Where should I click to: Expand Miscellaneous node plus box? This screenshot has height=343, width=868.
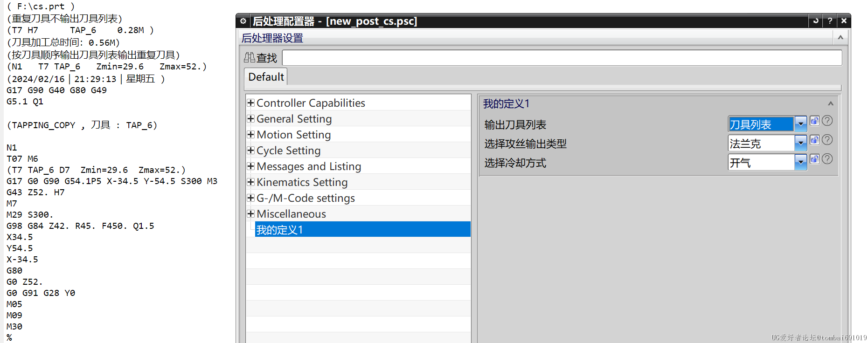(x=250, y=213)
